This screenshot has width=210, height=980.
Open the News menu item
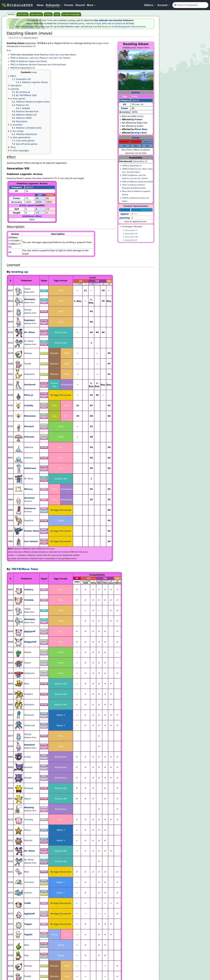pos(40,5)
